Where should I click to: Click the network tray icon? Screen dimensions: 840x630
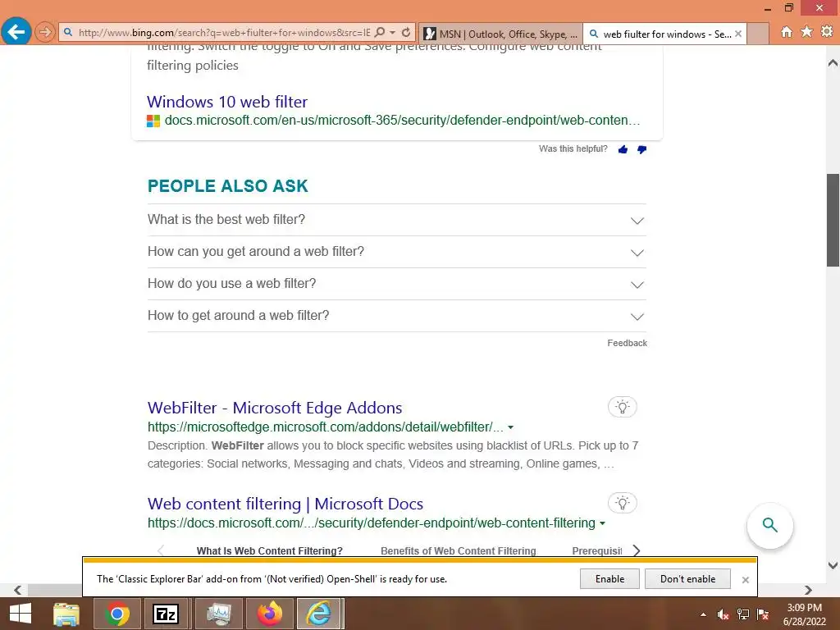coord(743,614)
